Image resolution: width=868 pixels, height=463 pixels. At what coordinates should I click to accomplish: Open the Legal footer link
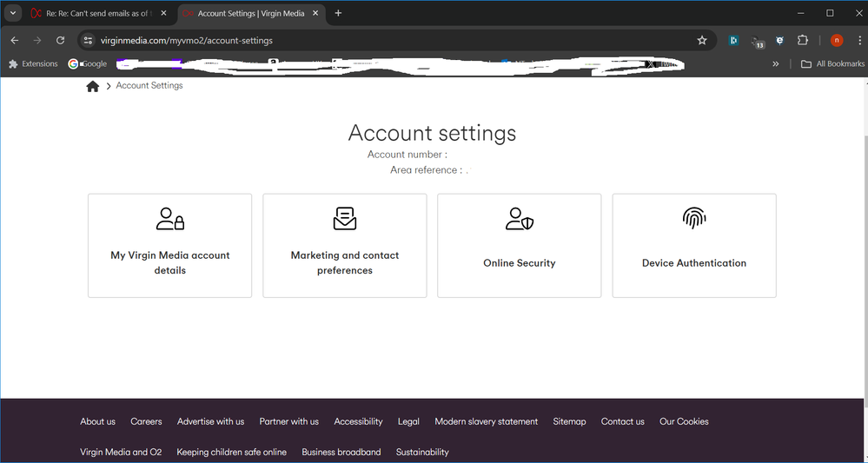pyautogui.click(x=408, y=421)
